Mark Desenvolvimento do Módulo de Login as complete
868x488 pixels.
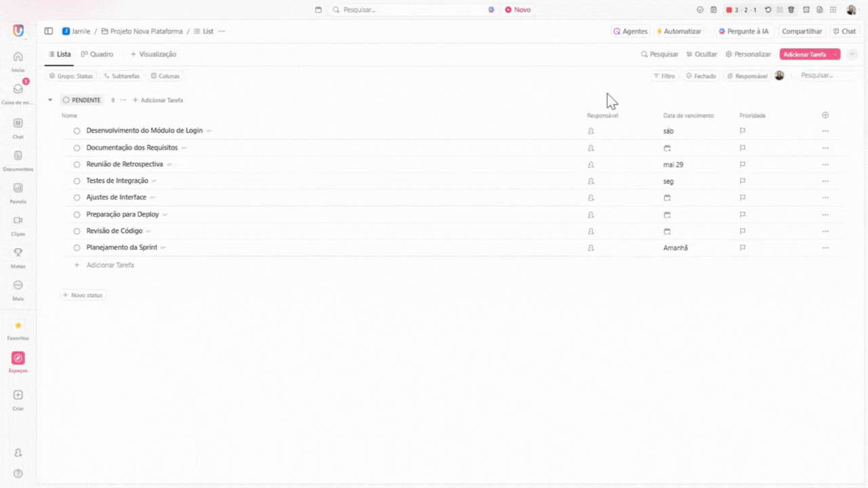[77, 131]
